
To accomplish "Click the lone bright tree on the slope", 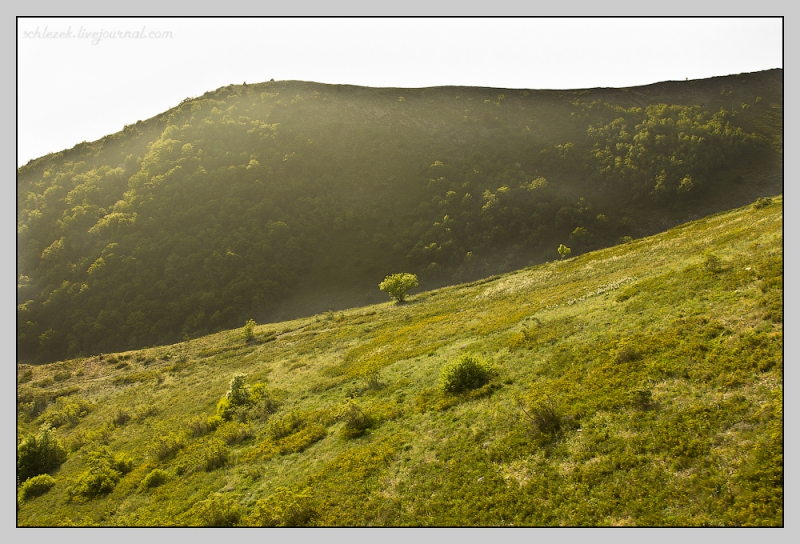I will pos(398,286).
